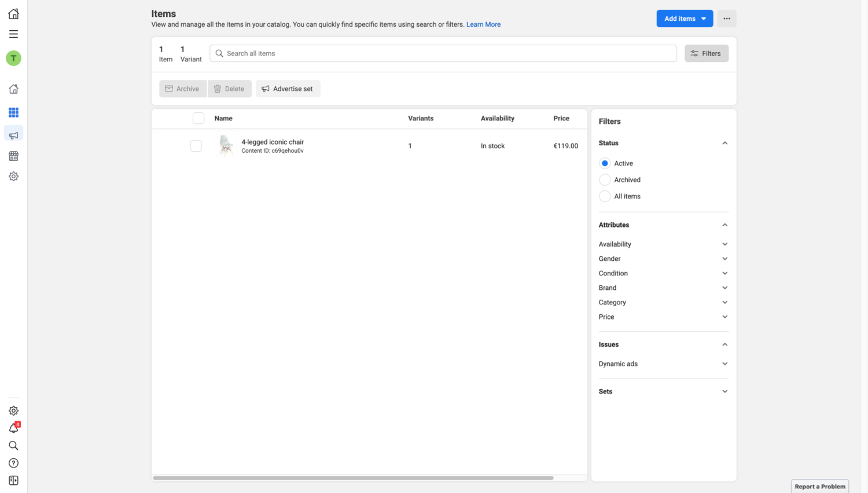Select the Archived status radio button

click(605, 180)
